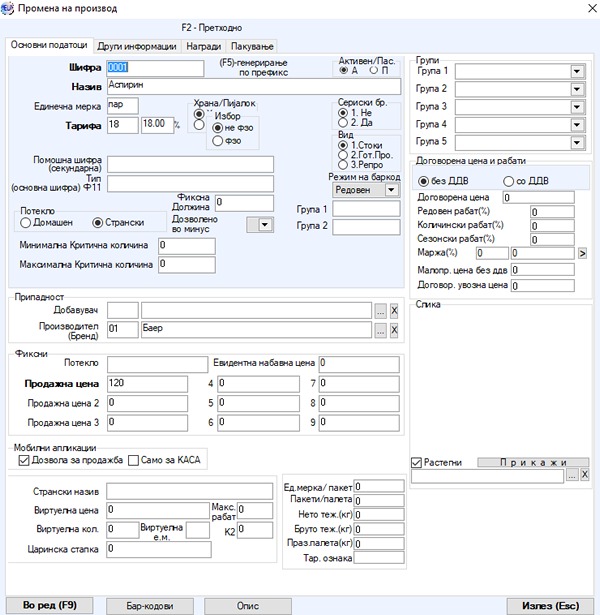Clear the Добавувач field with X
This screenshot has height=615, width=600.
coord(394,311)
